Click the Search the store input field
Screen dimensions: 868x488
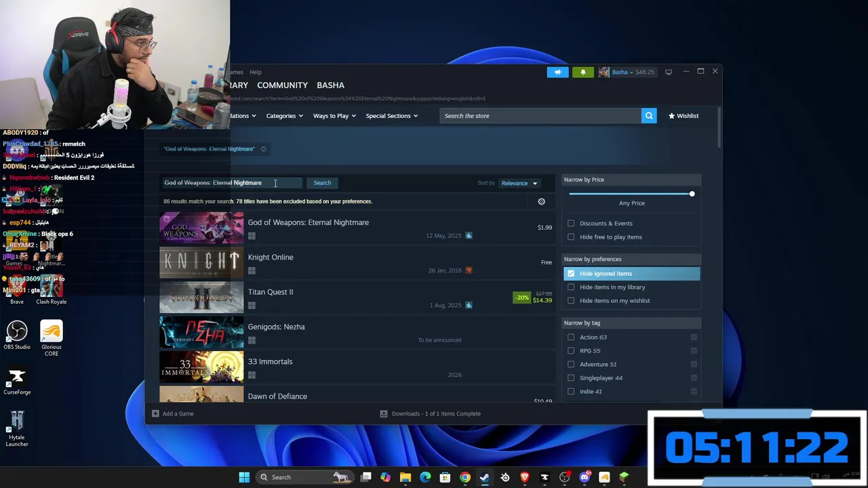540,116
